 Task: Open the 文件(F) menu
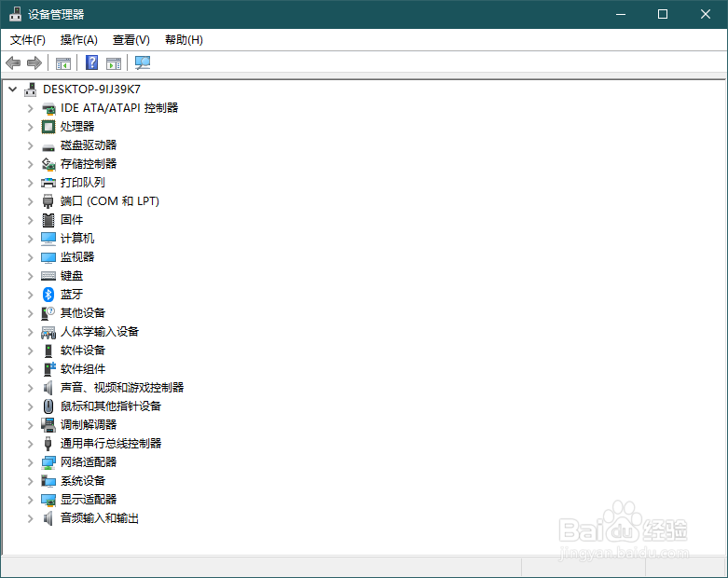tap(28, 40)
